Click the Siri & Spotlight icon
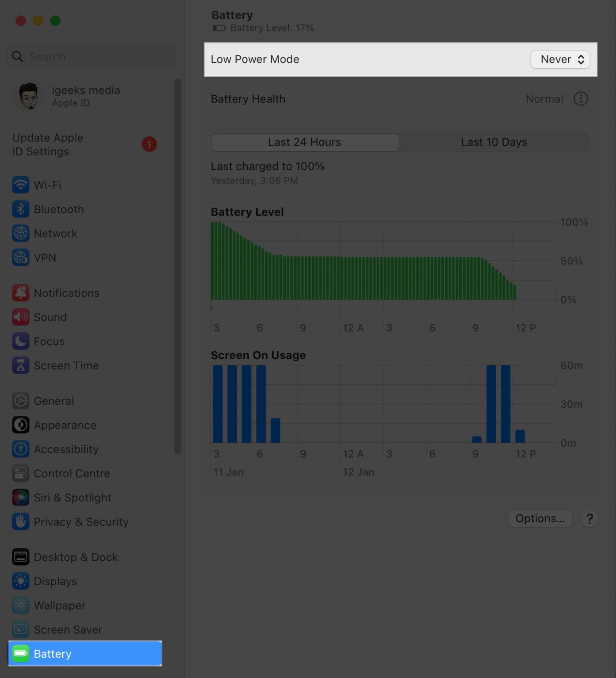616x678 pixels. tap(20, 497)
